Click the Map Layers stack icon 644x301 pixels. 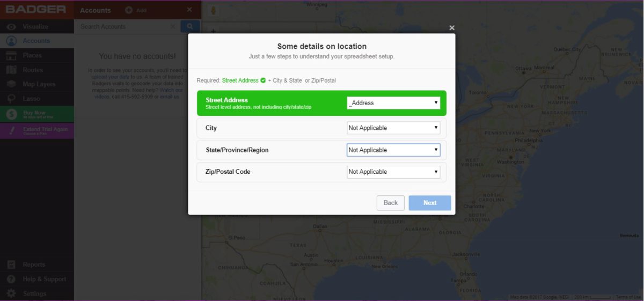11,84
